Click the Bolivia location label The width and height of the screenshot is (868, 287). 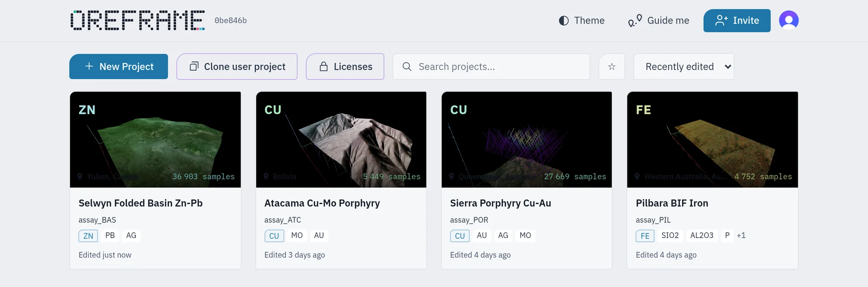click(285, 177)
